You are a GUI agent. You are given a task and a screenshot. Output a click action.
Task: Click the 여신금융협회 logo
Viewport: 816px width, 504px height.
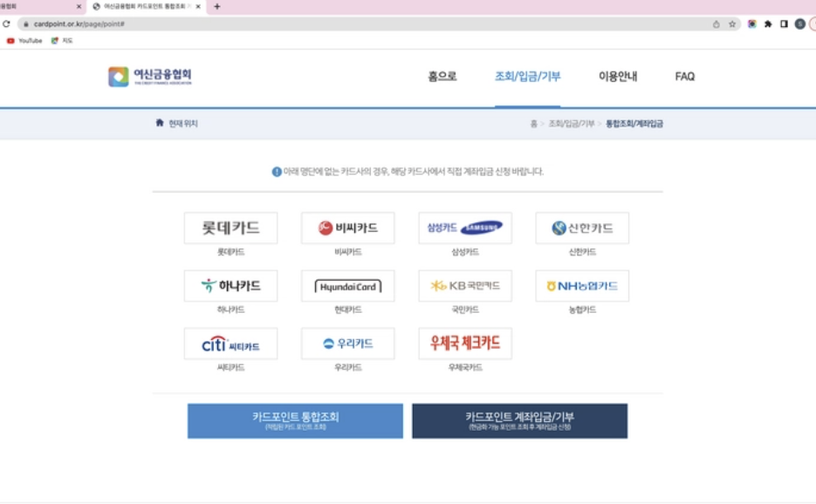(x=150, y=77)
